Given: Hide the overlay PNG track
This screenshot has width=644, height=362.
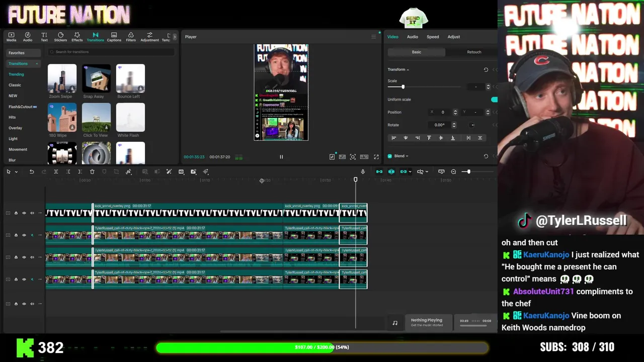Looking at the screenshot, I should pos(24,213).
